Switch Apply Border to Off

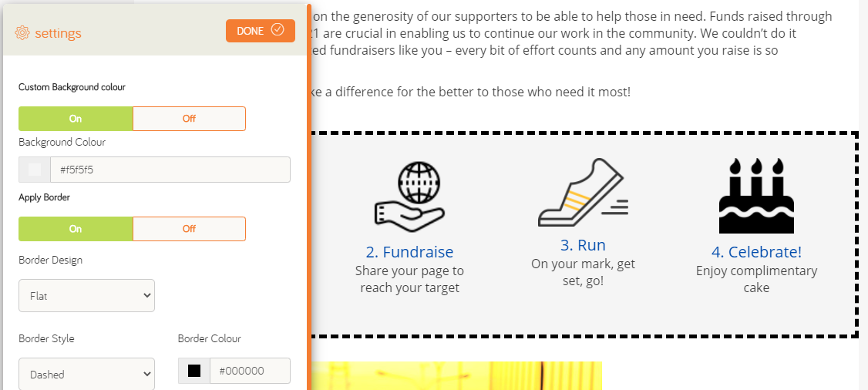pos(190,229)
